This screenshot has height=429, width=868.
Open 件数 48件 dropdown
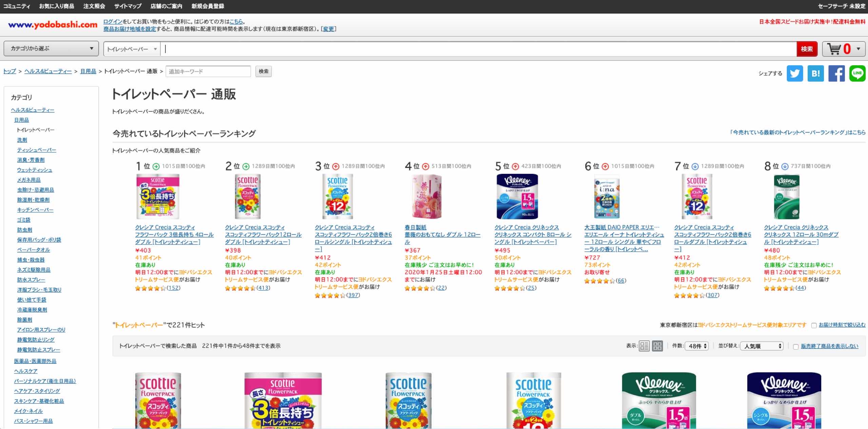tap(697, 346)
